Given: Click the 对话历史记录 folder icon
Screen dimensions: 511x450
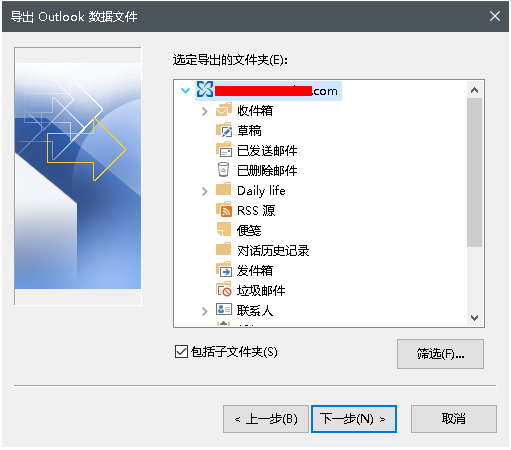Looking at the screenshot, I should tap(223, 249).
